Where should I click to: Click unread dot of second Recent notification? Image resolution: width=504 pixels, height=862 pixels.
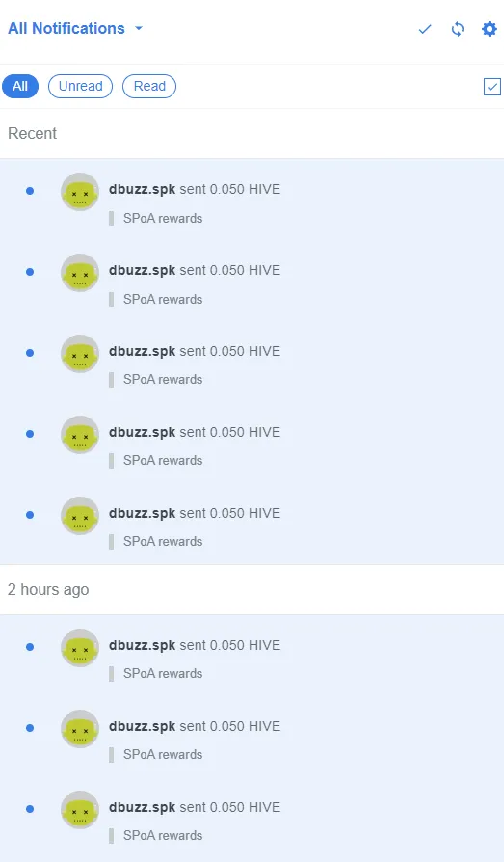coord(30,272)
